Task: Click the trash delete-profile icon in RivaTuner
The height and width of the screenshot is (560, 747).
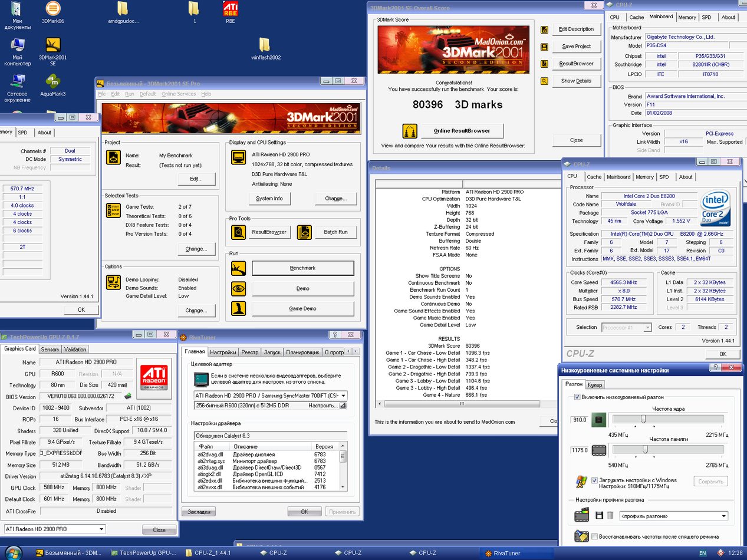Action: click(x=610, y=516)
